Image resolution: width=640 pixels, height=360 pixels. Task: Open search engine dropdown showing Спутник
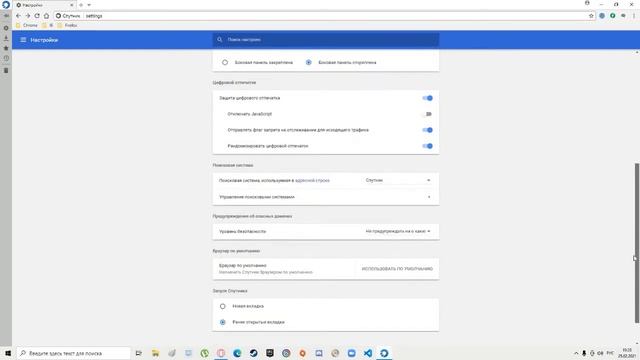click(398, 180)
